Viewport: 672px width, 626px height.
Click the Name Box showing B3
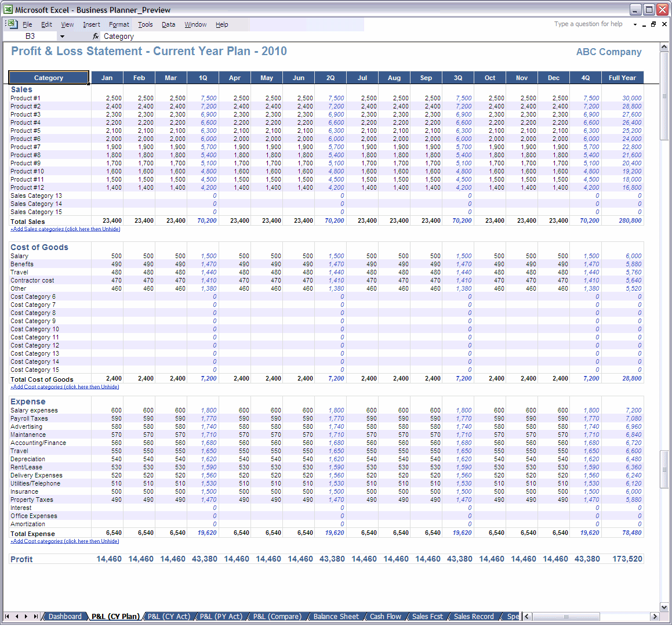30,37
